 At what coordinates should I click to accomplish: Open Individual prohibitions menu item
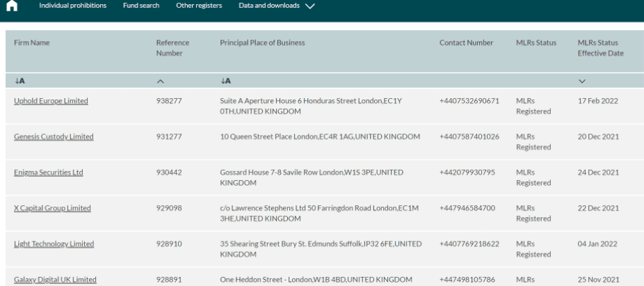[73, 6]
